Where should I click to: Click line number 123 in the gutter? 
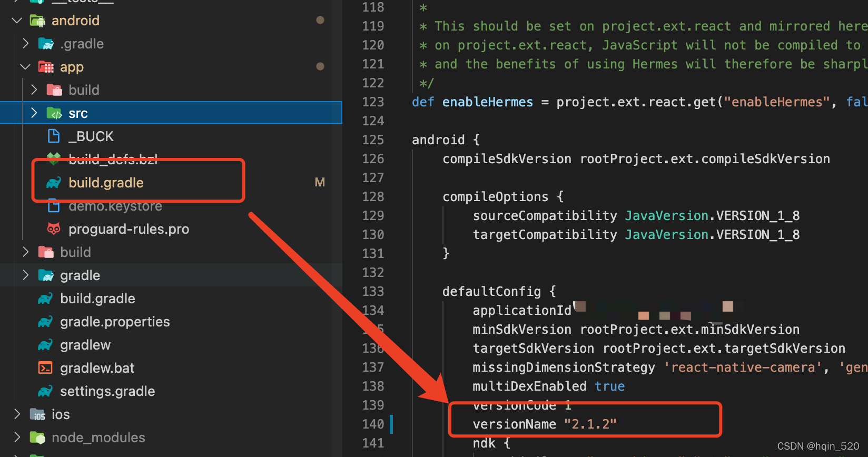coord(373,102)
